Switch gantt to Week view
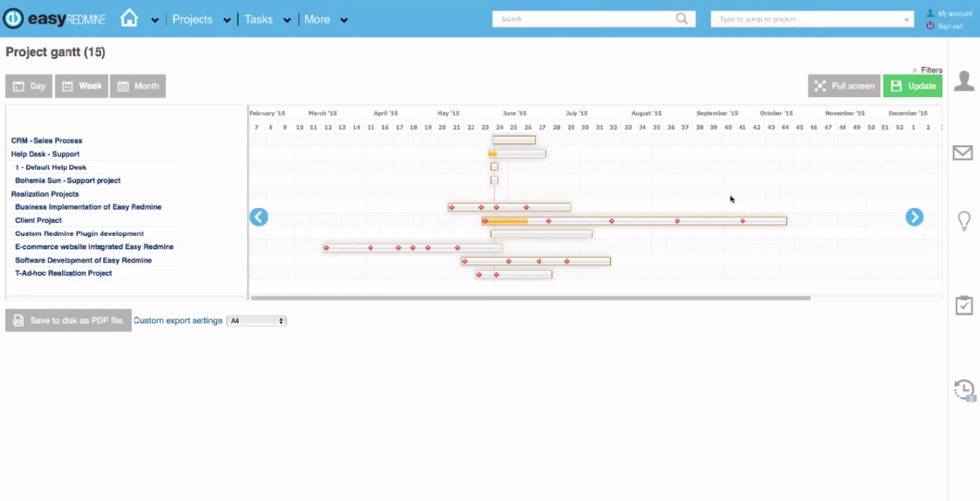This screenshot has width=980, height=501. [82, 86]
